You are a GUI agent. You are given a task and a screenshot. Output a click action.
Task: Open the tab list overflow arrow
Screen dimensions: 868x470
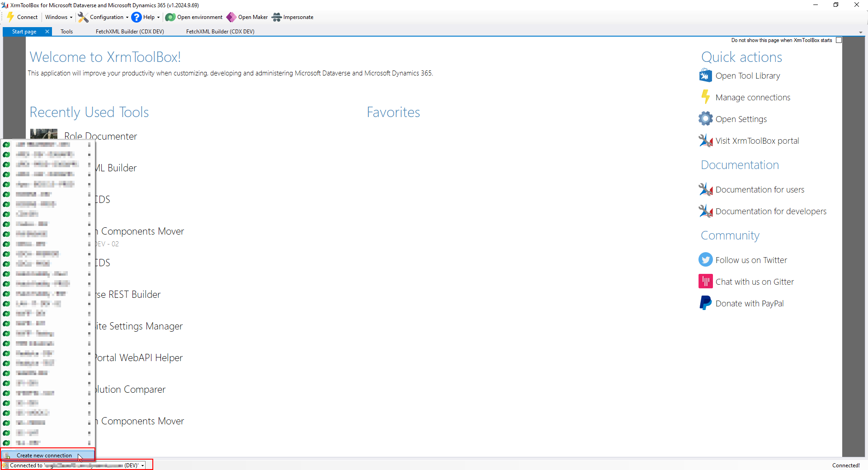(861, 33)
